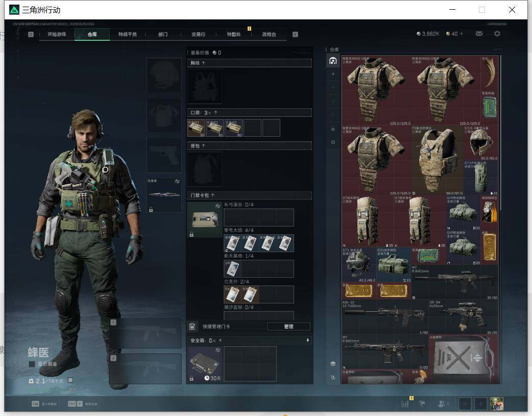Click the quick keycard management trash icon
The height and width of the screenshot is (416, 532).
tap(192, 327)
